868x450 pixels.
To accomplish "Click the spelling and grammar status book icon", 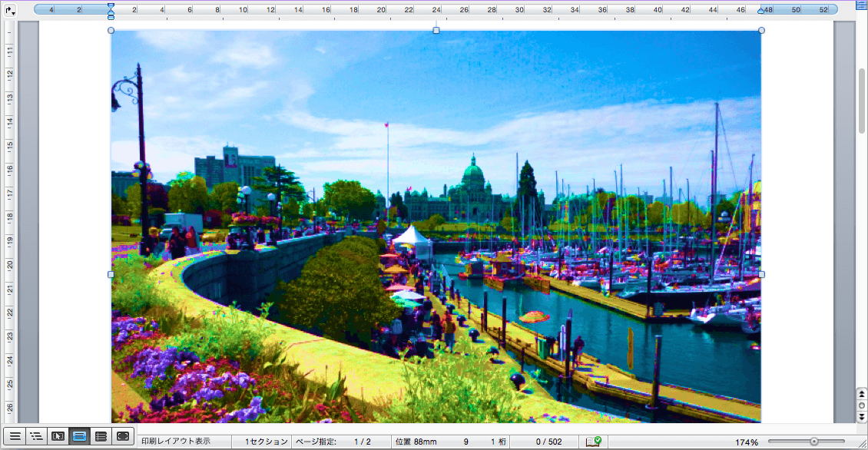I will (594, 441).
